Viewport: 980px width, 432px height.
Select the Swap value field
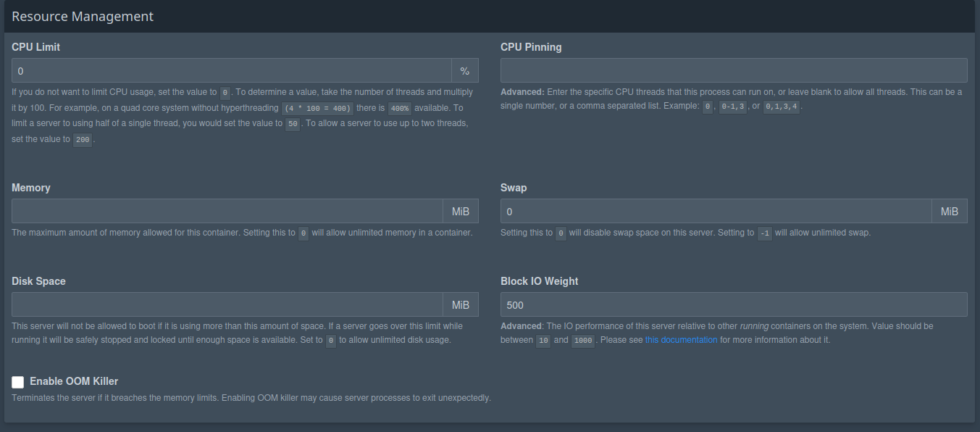pyautogui.click(x=716, y=211)
